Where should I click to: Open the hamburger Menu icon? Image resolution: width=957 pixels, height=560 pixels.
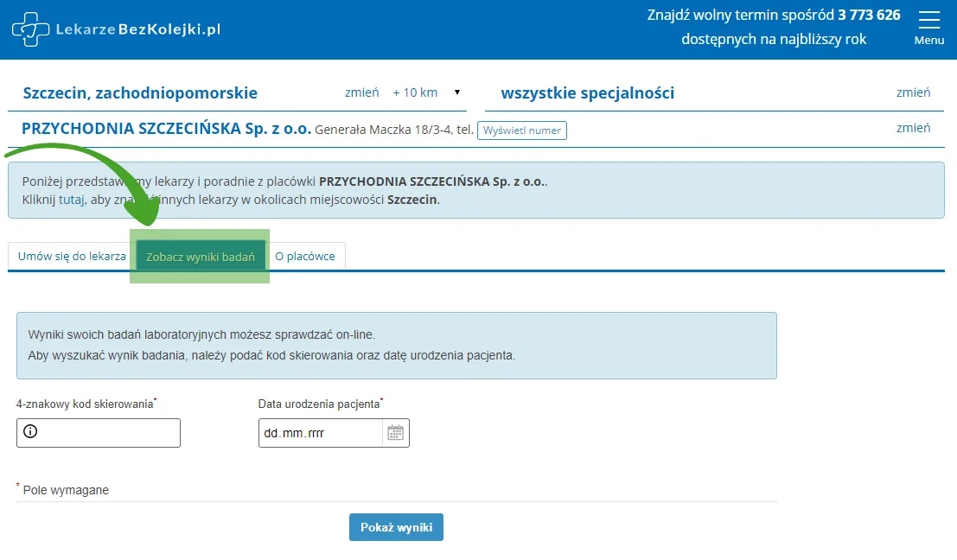click(x=929, y=19)
